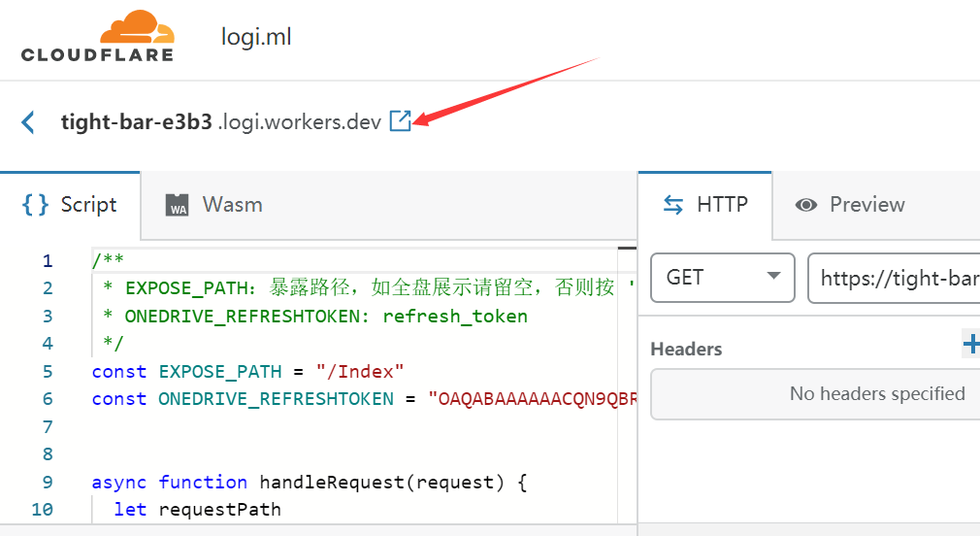
Task: Click the logi.ml account name
Action: [x=256, y=38]
